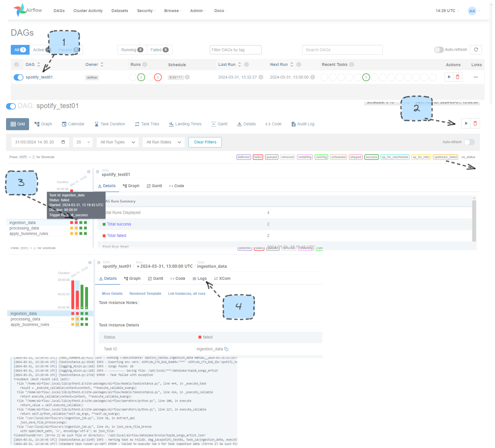Trigger the spotify_test01 DAG run
The image size is (495, 448).
(449, 77)
